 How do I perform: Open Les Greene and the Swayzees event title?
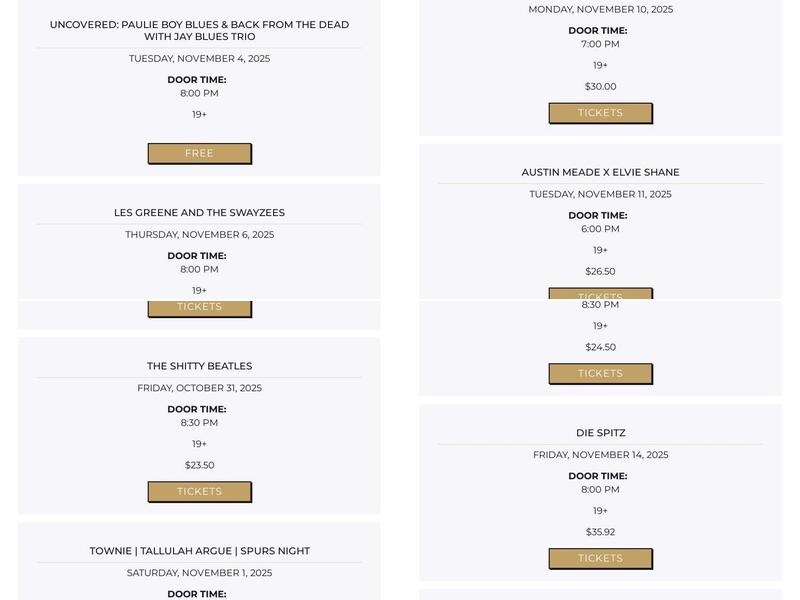click(x=199, y=212)
